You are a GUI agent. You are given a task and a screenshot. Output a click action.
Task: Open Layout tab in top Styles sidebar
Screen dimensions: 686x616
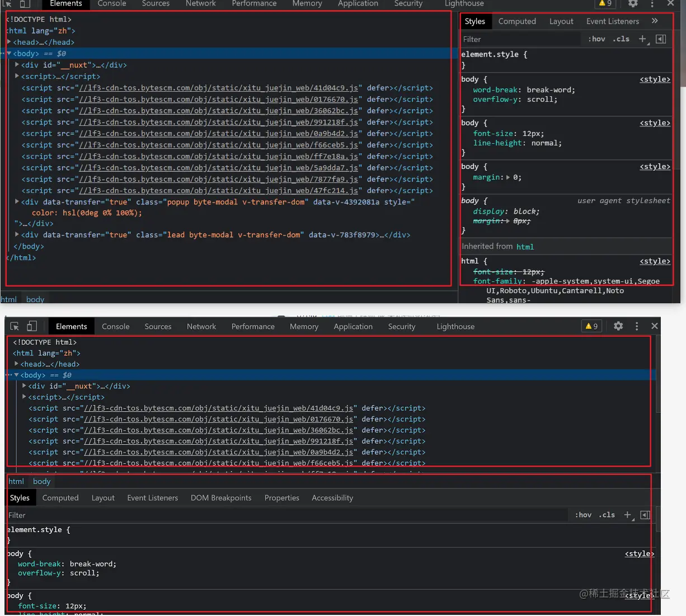pos(561,21)
